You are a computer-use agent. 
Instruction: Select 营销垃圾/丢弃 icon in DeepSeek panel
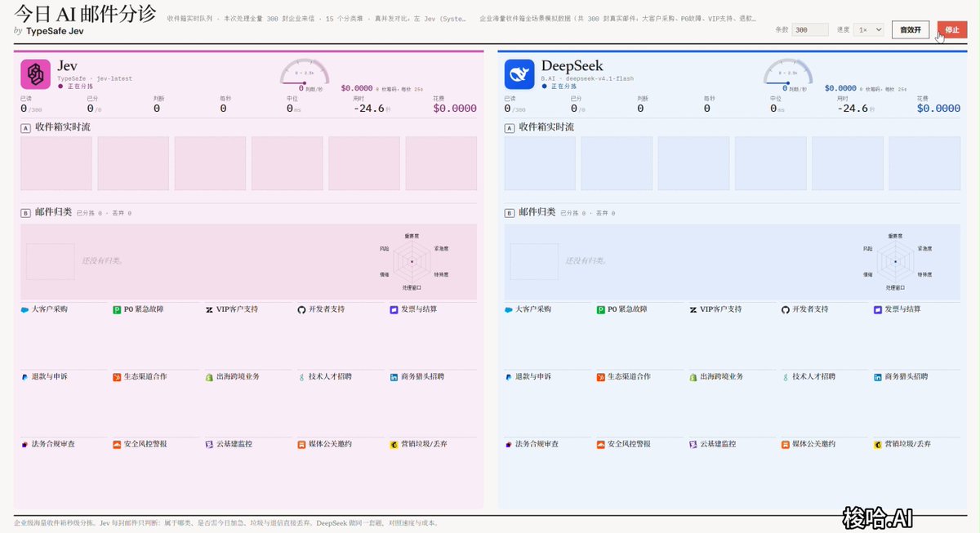[x=878, y=444]
